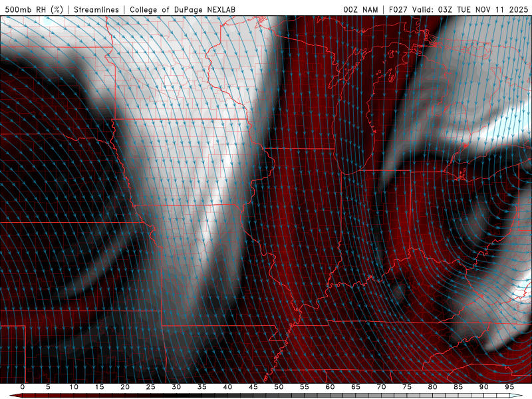Image resolution: width=532 pixels, height=399 pixels.
Task: Click the "500mb RH (%)" title text
Action: tap(34, 9)
